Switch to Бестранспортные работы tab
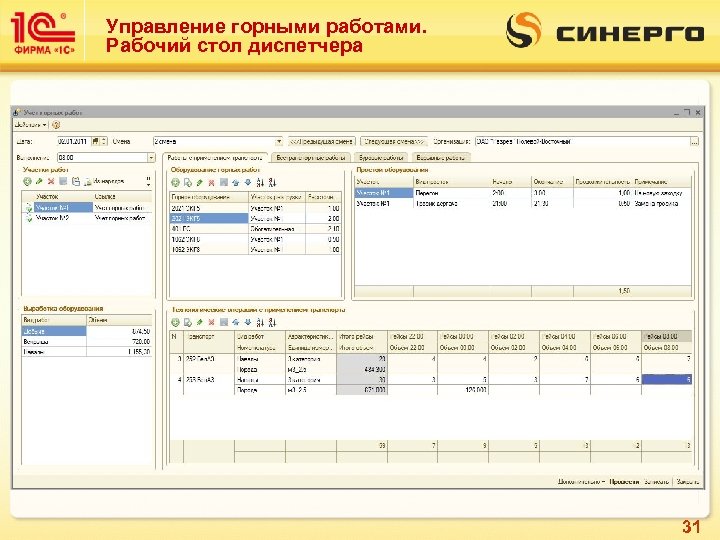Viewport: 720px width, 540px height. pyautogui.click(x=311, y=158)
